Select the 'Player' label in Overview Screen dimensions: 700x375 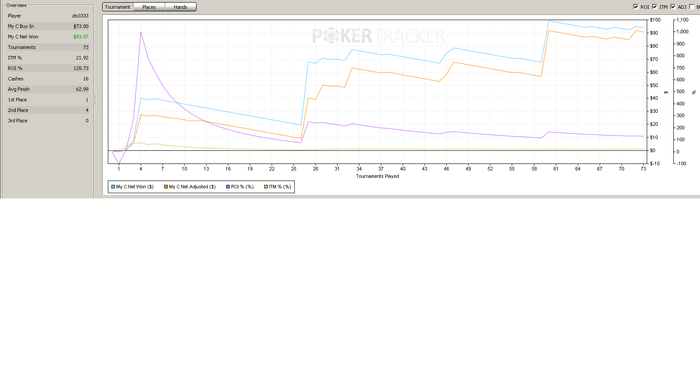(x=14, y=16)
